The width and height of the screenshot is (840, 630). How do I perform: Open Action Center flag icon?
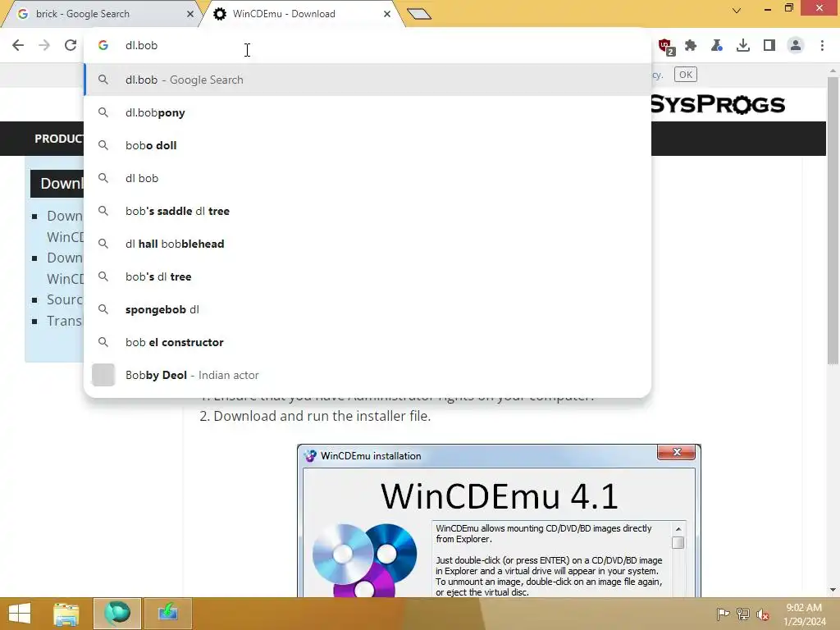point(723,614)
